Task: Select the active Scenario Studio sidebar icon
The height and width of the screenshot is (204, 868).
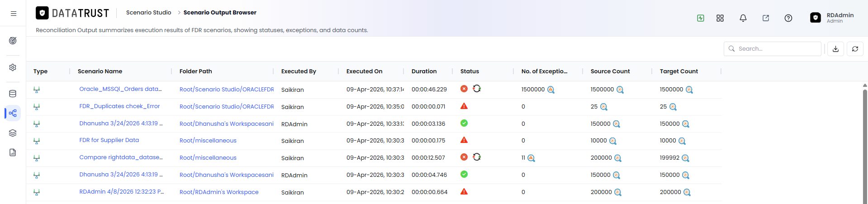Action: point(13,113)
